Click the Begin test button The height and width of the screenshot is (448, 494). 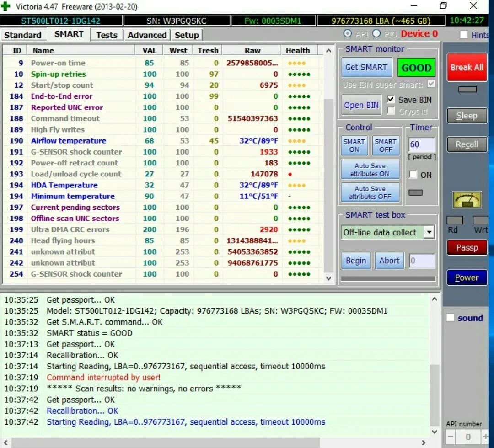pos(356,261)
